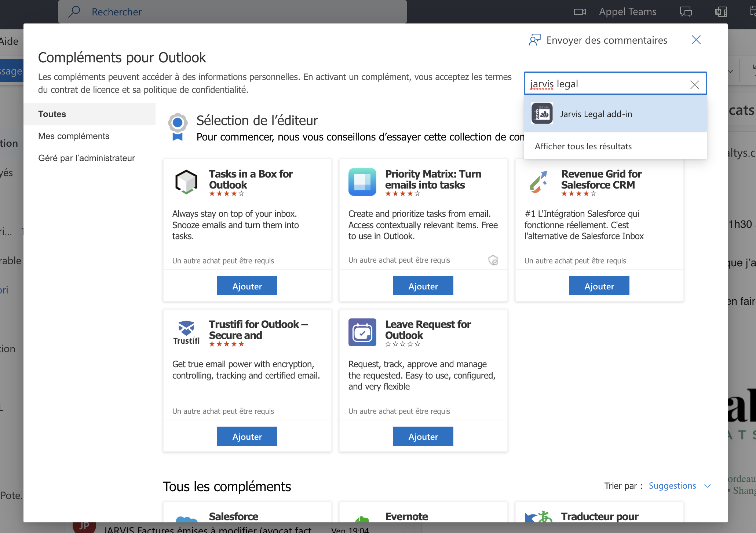Open the Traducteur pour add-in card title

[600, 516]
